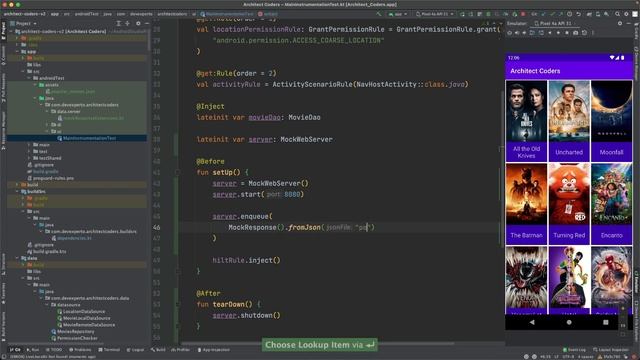Expand the testShared folder
This screenshot has width=640, height=360.
click(x=29, y=158)
